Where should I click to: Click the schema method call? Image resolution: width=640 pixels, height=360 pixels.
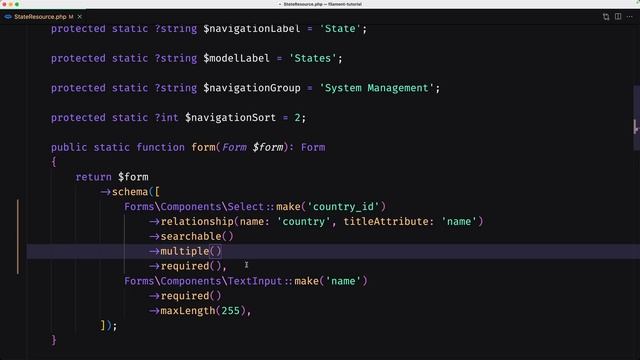pyautogui.click(x=130, y=192)
